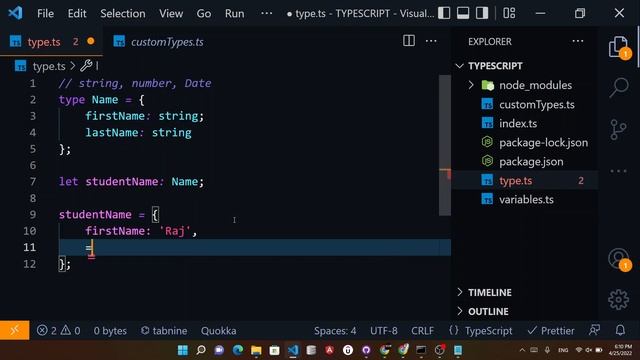640x360 pixels.
Task: Select the type.ts editor tab
Action: tap(51, 42)
